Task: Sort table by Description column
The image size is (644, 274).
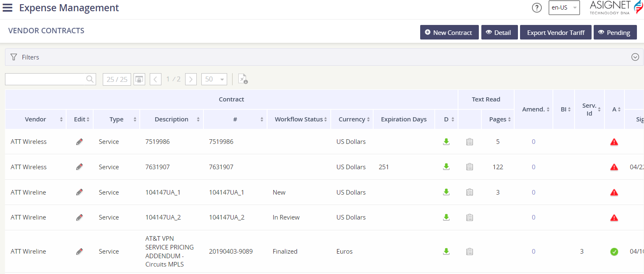Action: 198,120
